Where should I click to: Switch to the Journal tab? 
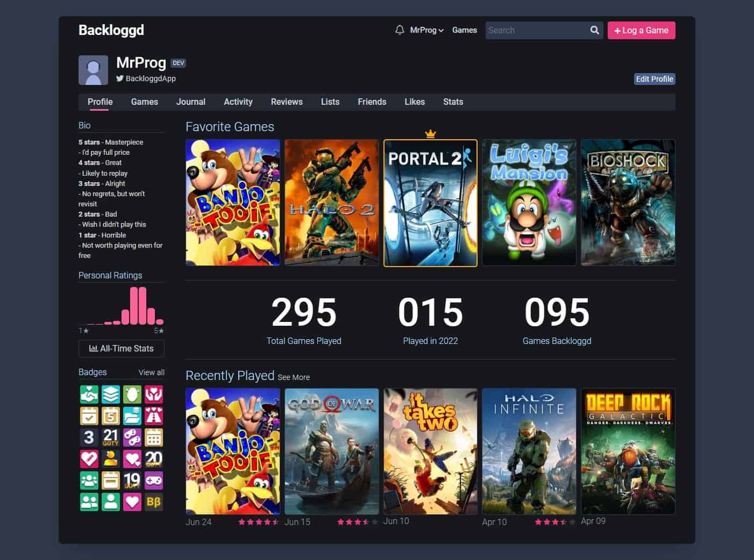(x=190, y=102)
